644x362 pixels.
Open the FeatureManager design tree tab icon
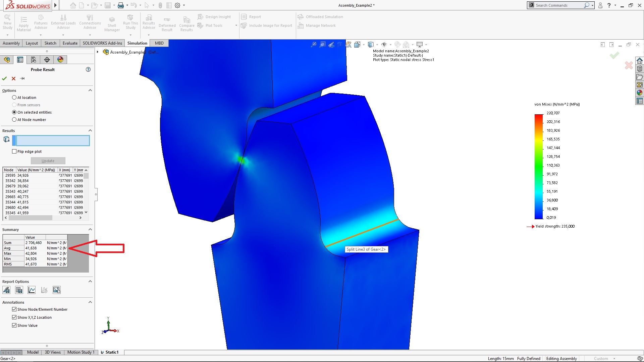pyautogui.click(x=7, y=60)
